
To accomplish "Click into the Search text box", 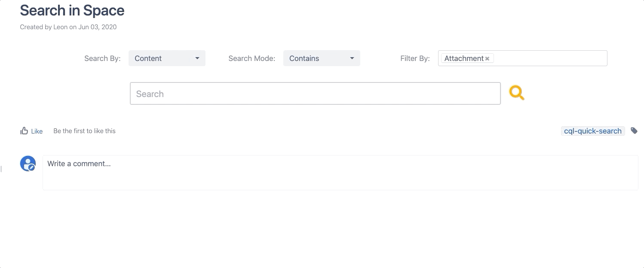I will [315, 94].
